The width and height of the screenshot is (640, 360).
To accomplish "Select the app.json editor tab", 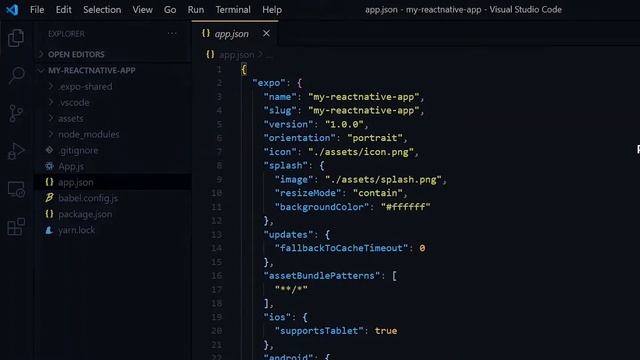I will click(235, 33).
